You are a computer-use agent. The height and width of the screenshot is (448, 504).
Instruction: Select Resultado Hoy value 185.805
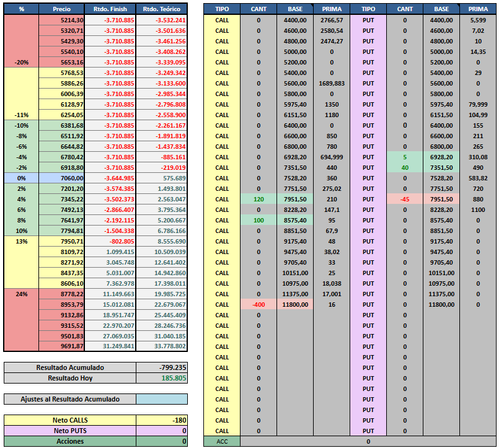point(162,378)
